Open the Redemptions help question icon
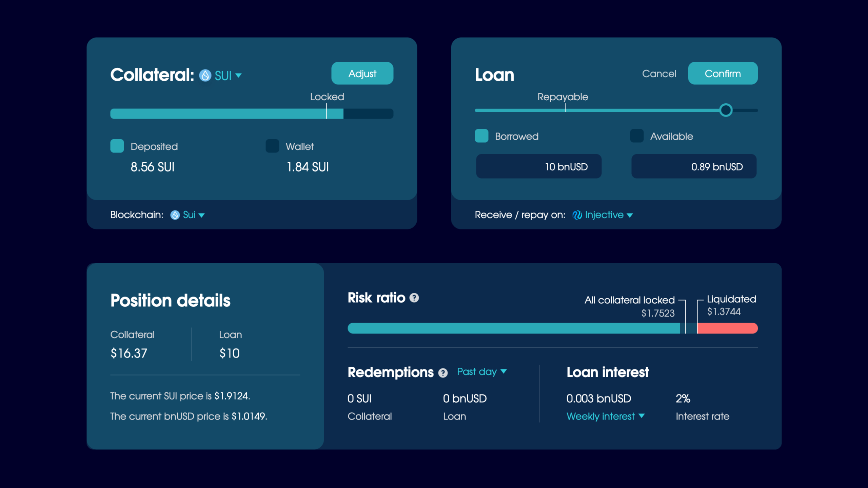The height and width of the screenshot is (488, 868). [x=443, y=373]
